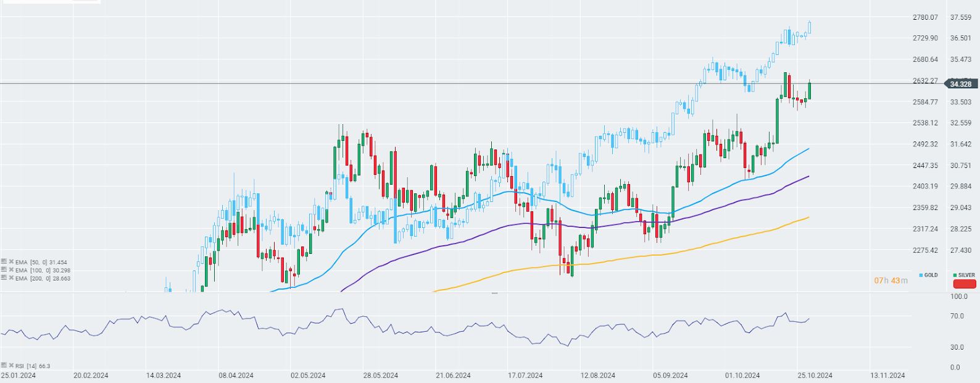Click the 02.05.2024 date on time axis

pos(308,375)
